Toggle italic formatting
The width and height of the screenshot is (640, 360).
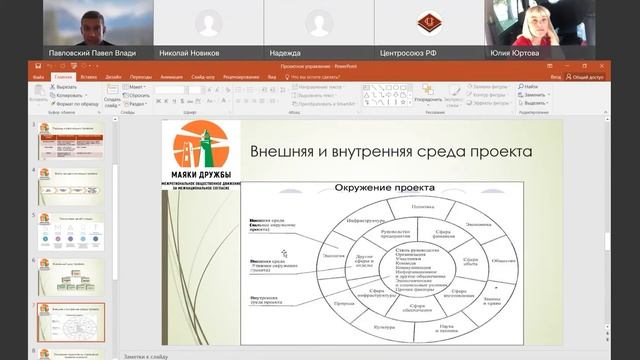(166, 101)
